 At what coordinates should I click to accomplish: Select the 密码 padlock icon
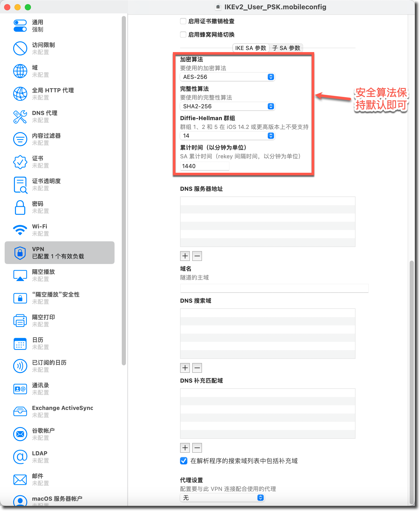click(x=20, y=207)
